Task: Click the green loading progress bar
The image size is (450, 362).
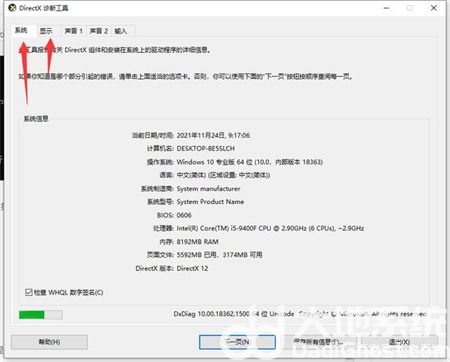Action: pyautogui.click(x=41, y=315)
